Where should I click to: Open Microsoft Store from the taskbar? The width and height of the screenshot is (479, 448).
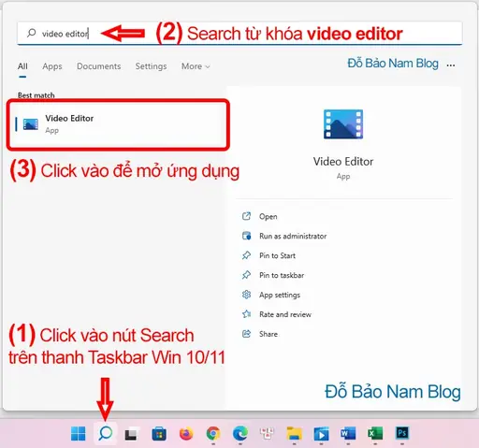(x=159, y=434)
